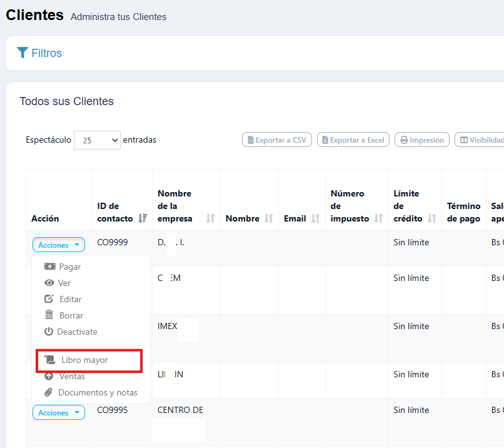This screenshot has height=448, width=504.
Task: Click the arrow icon beside Ventas
Action: point(49,376)
